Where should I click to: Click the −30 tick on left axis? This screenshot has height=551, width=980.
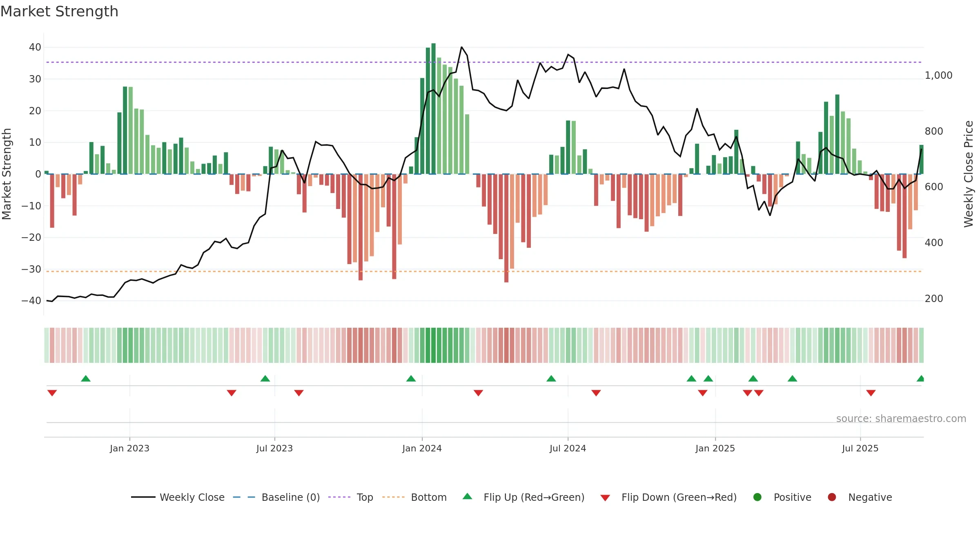pyautogui.click(x=31, y=269)
